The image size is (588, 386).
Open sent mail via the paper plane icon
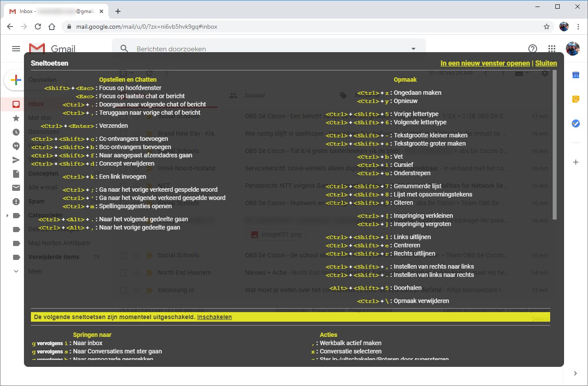[x=16, y=160]
